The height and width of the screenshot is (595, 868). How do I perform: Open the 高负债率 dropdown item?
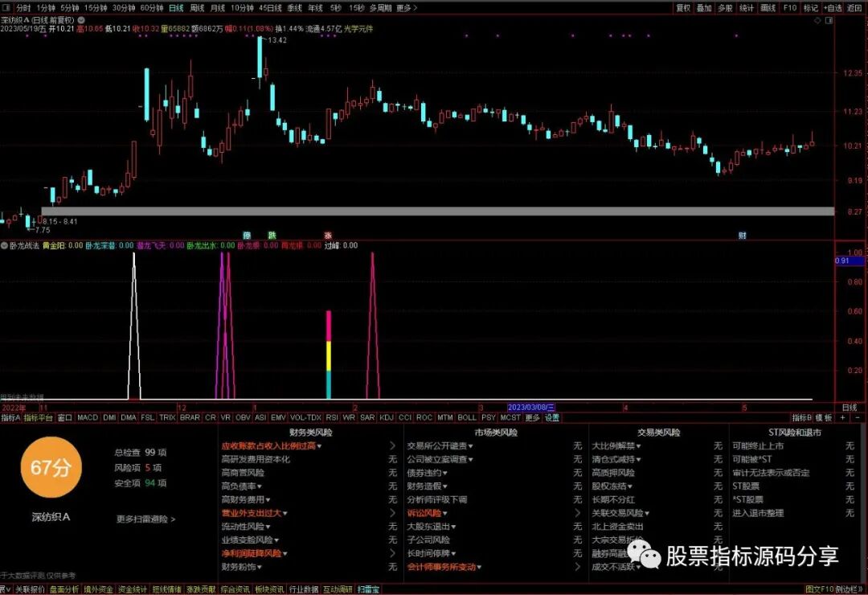(x=241, y=486)
